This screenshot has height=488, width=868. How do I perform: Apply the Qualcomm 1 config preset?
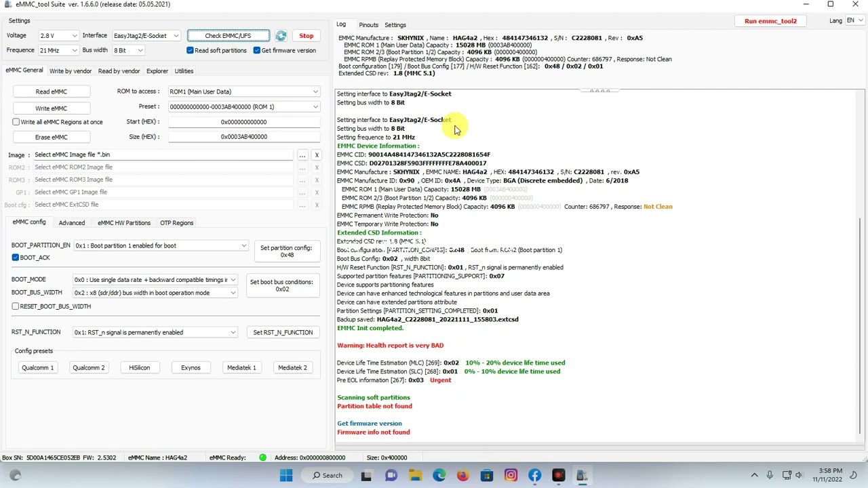coord(37,368)
